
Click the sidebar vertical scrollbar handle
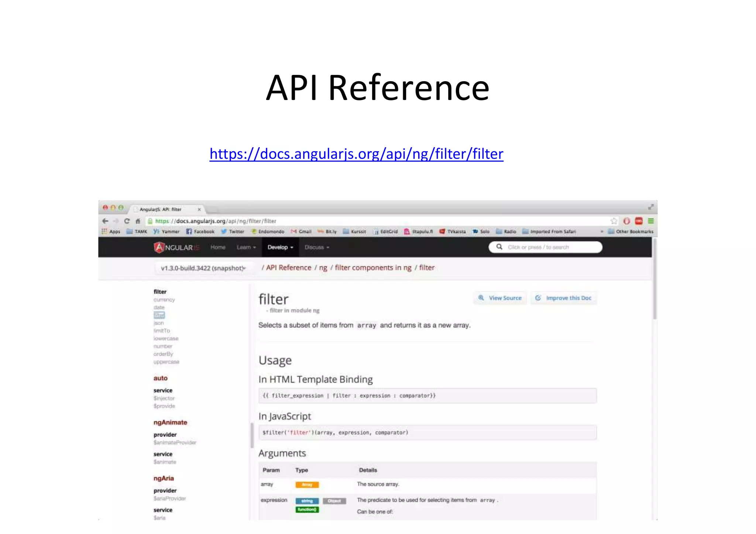pos(252,435)
